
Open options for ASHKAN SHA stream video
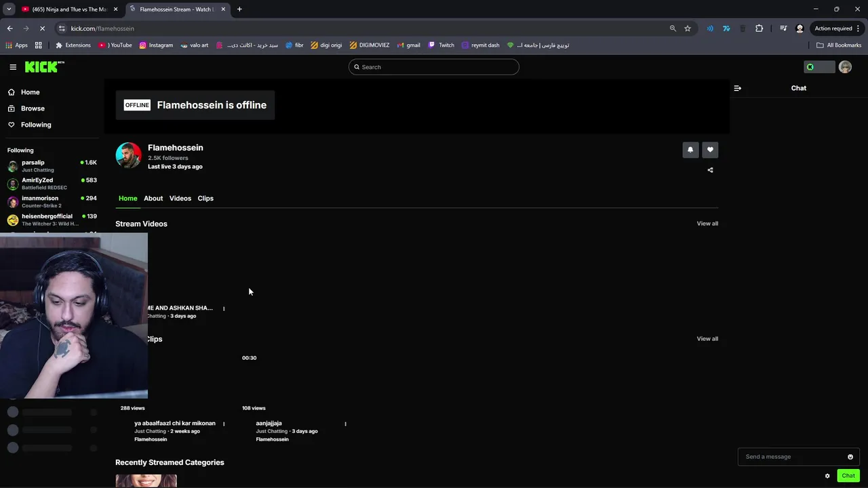224,309
